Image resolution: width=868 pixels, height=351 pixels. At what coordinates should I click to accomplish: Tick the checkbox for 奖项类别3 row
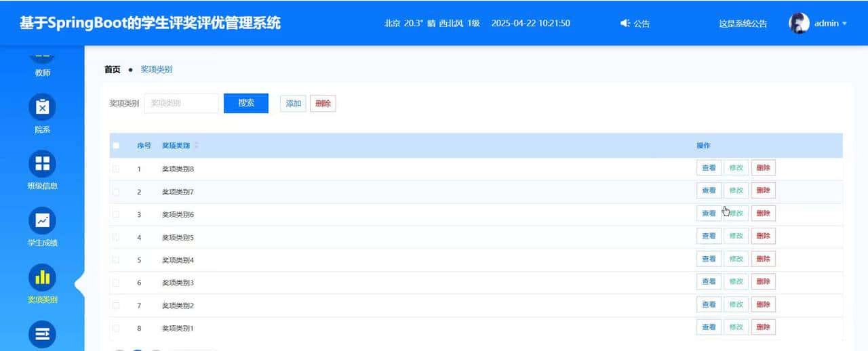pyautogui.click(x=116, y=283)
